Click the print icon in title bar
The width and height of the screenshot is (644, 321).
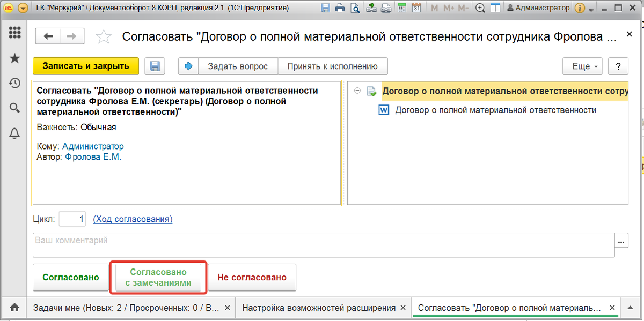point(339,8)
